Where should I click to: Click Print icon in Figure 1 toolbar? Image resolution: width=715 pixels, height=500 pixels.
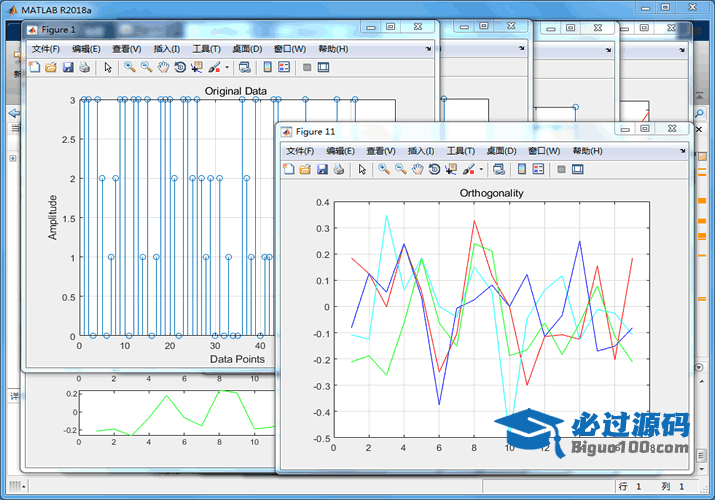pos(84,67)
